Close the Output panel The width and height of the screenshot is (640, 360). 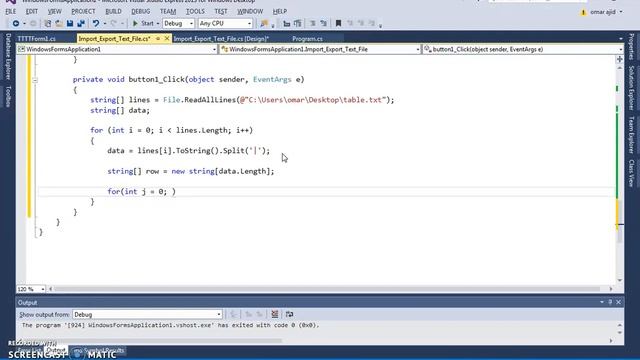tap(619, 302)
